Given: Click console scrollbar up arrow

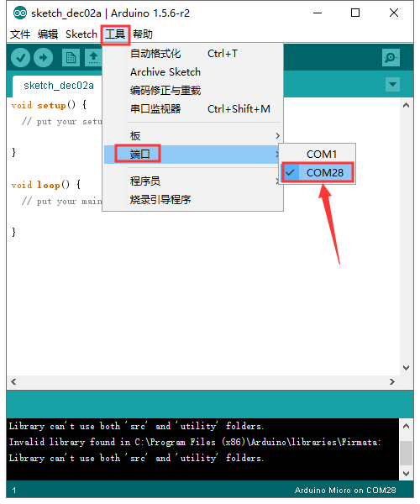Looking at the screenshot, I should tap(407, 426).
